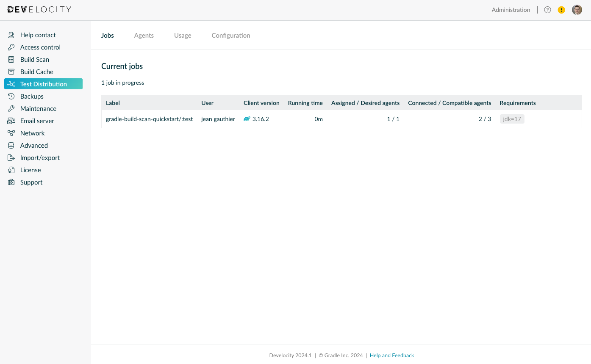Click the Gradle icon next to 3.16.2
The image size is (591, 364).
click(247, 119)
